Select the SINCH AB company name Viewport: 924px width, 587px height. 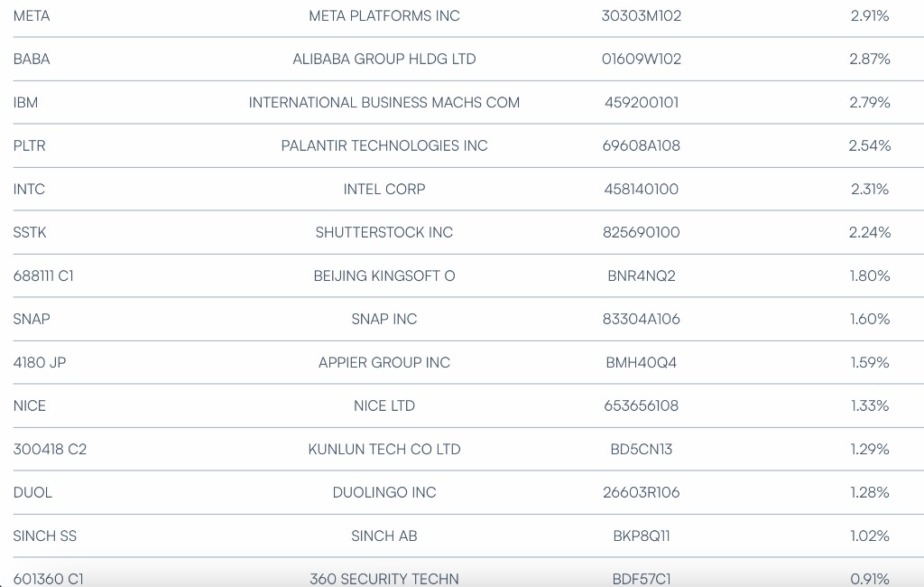[383, 536]
